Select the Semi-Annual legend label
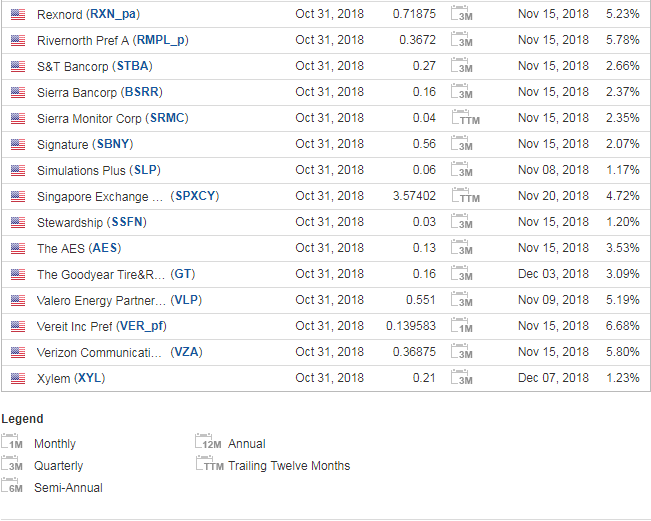 click(69, 488)
